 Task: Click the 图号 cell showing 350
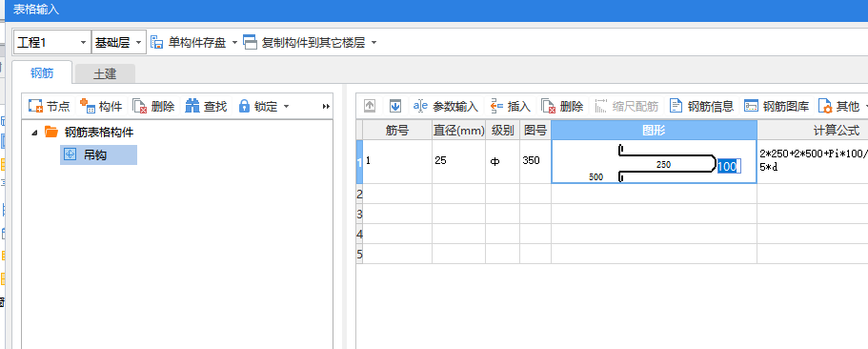(x=535, y=162)
